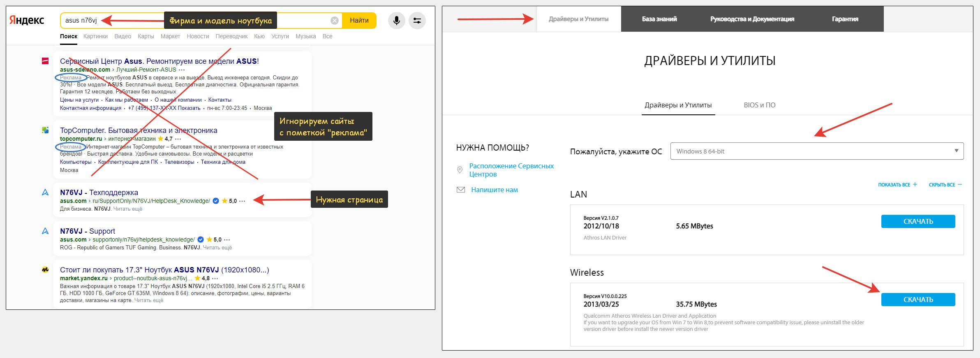
Task: Click Техника для дома sitelink
Action: click(x=223, y=162)
